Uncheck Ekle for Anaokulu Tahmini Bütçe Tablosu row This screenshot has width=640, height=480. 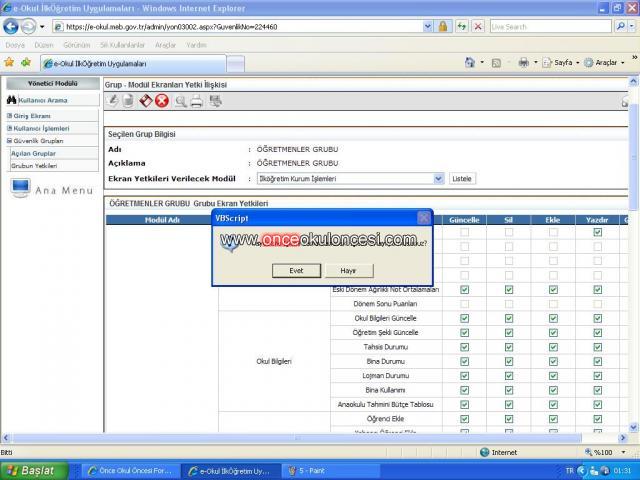(553, 404)
